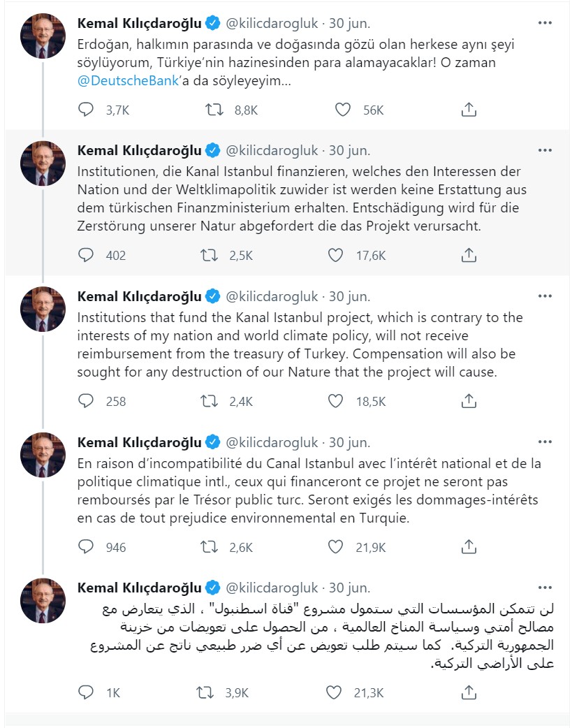Retweet the tweet with 8,8K retweets

coord(214,110)
